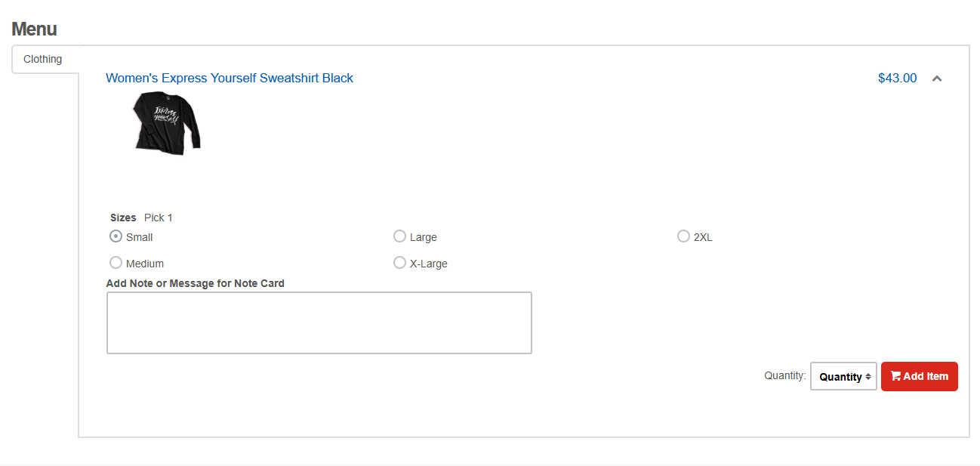
Task: Click the Quantity stepper arrows
Action: click(x=867, y=376)
